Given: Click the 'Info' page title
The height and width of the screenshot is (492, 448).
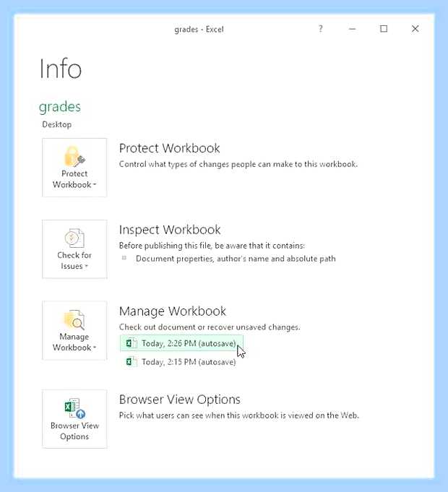Looking at the screenshot, I should click(61, 69).
